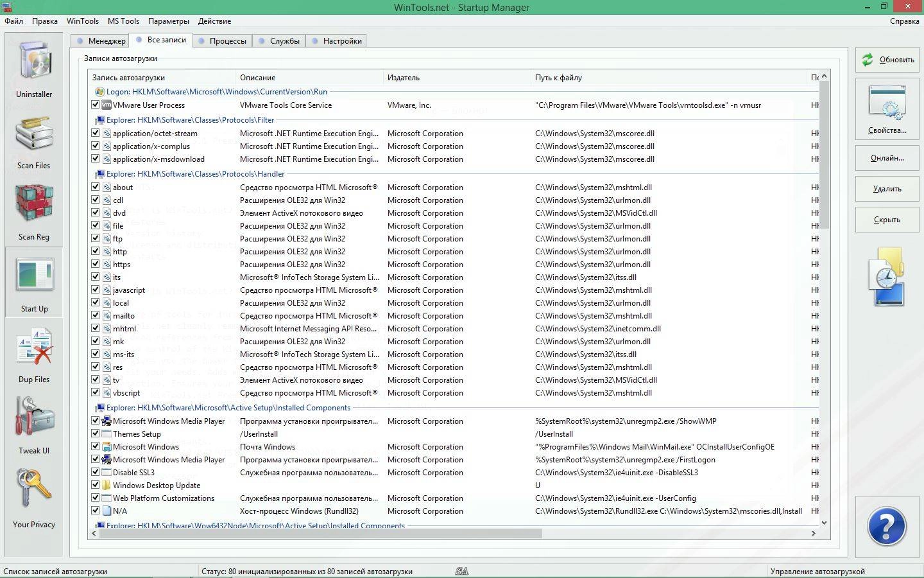Click the SA logo in the status bar
The height and width of the screenshot is (578, 924).
462,571
